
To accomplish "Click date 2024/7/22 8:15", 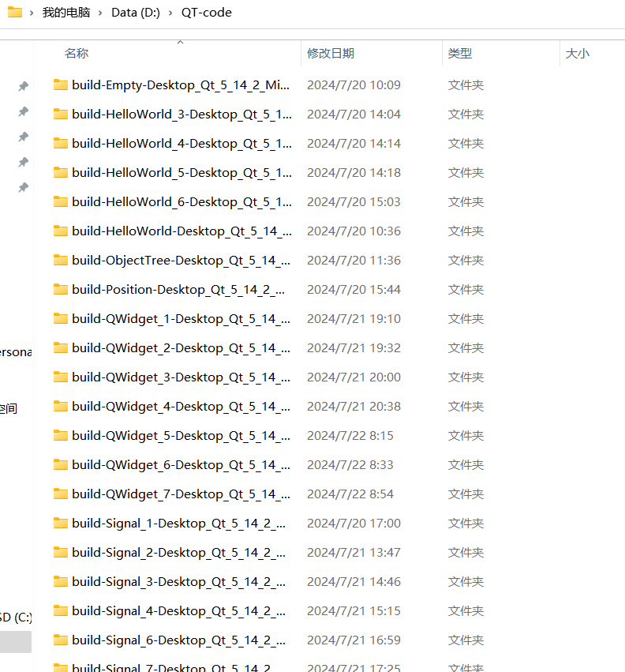I will [x=350, y=435].
